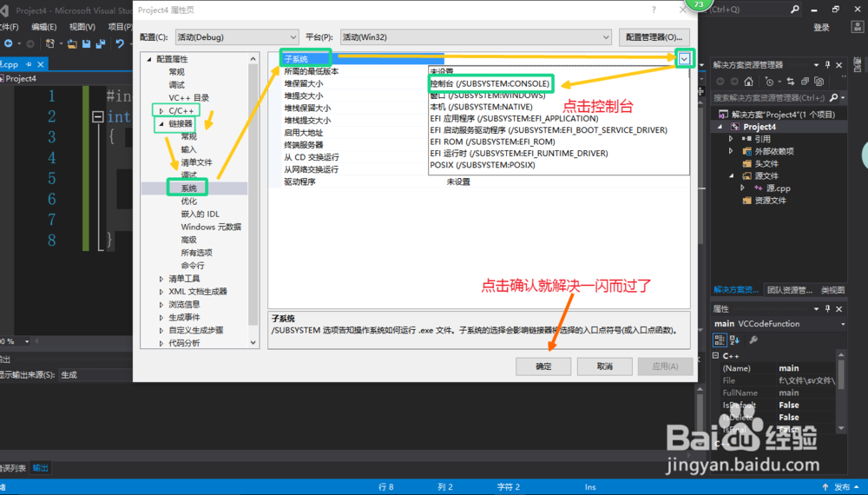
Task: Click the navigate backward arrow in toolbar
Action: point(8,43)
